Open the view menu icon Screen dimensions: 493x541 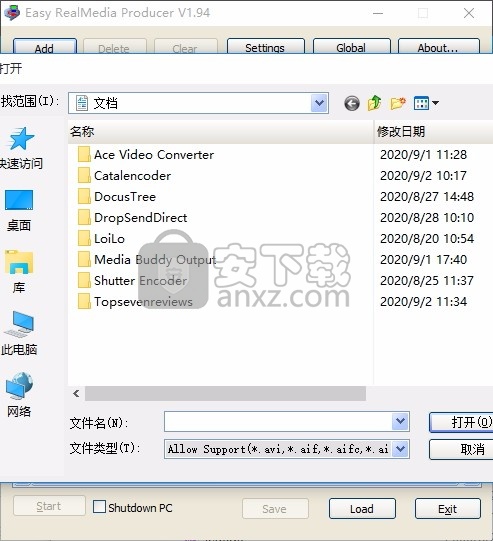tap(426, 103)
